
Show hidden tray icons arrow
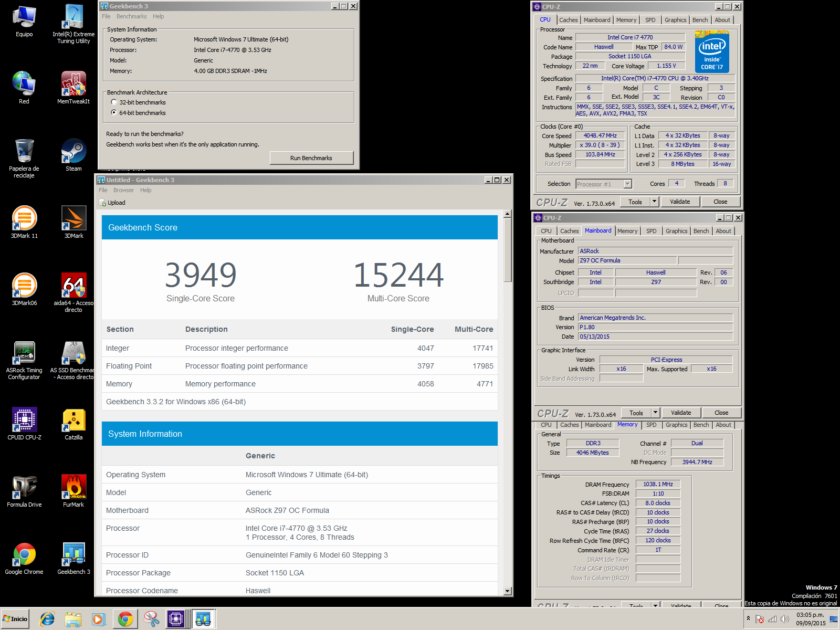coord(748,618)
